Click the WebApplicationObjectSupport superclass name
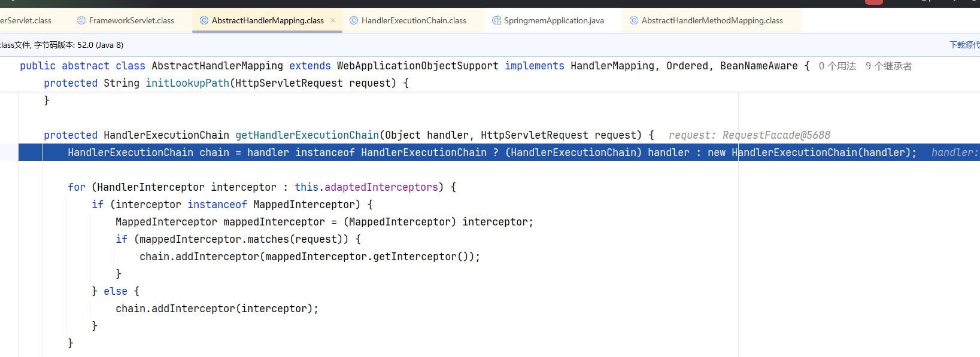Viewport: 980px width, 357px height. [x=417, y=66]
